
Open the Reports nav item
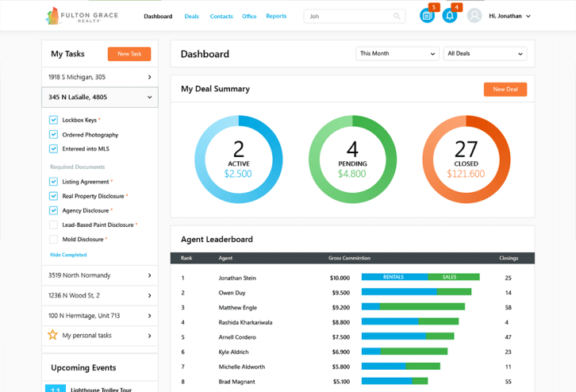276,16
